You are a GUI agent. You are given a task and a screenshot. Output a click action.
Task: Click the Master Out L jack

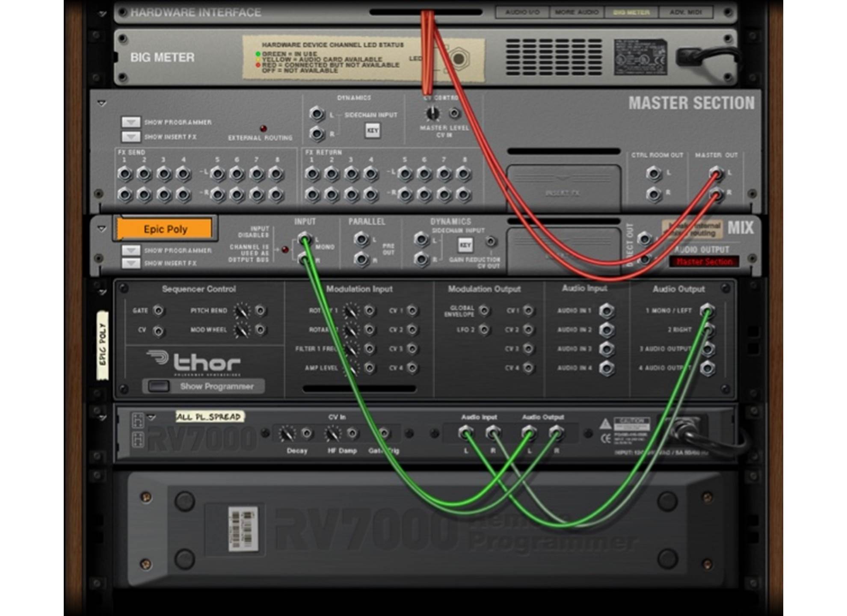717,174
